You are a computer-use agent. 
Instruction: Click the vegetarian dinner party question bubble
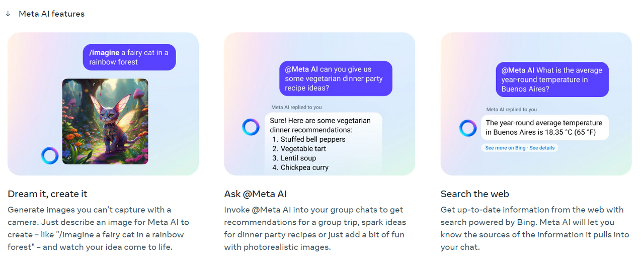[336, 78]
